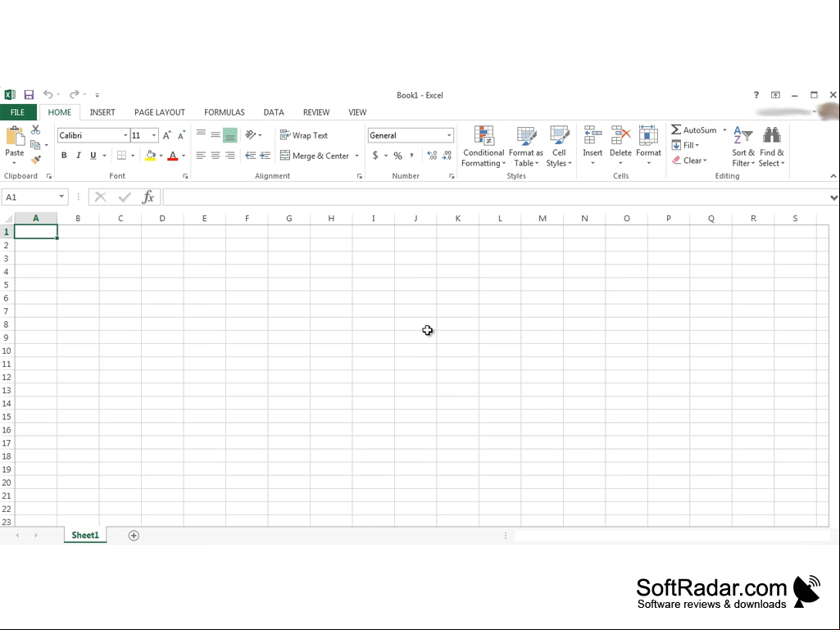Switch to the INSERT tab
Screen dimensions: 840x630
coord(102,112)
